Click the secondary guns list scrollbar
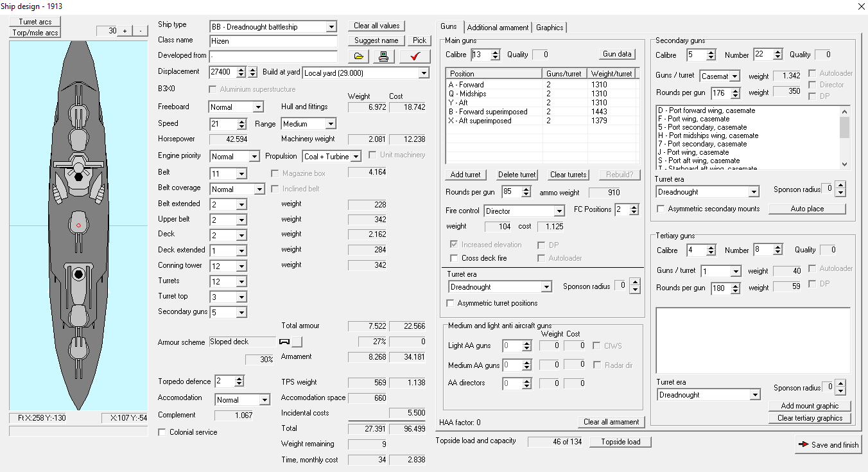The image size is (868, 472). click(844, 137)
